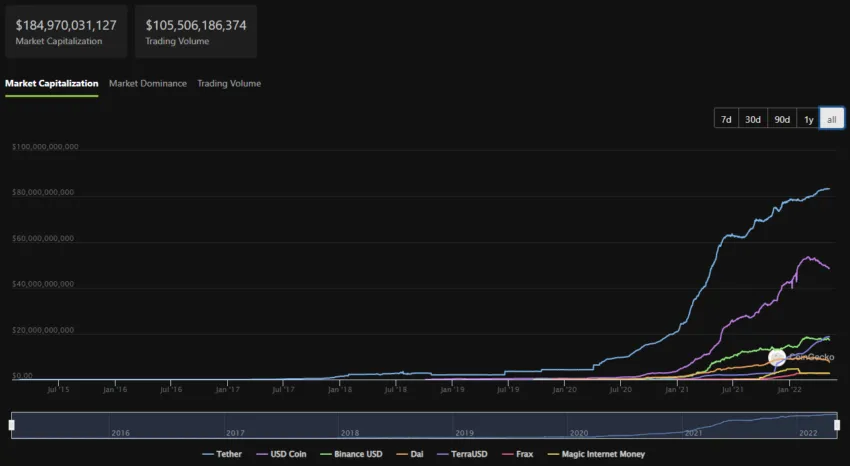This screenshot has width=850, height=466.
Task: Click the Jul '17 axis label
Action: [284, 390]
